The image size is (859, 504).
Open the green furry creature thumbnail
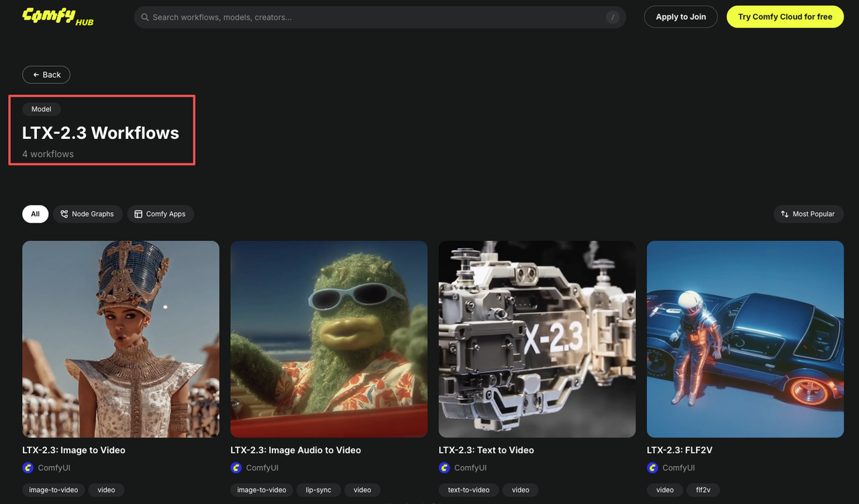(329, 339)
